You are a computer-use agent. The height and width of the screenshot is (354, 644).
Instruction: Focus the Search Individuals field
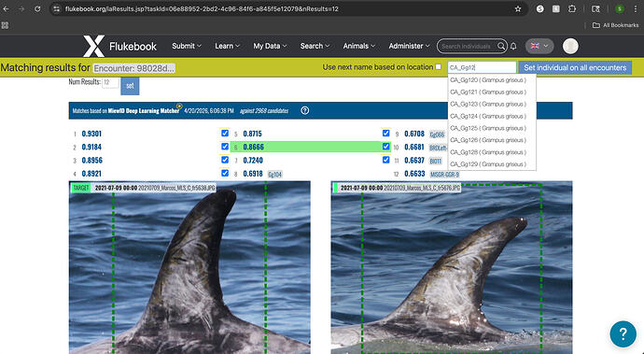pos(466,46)
